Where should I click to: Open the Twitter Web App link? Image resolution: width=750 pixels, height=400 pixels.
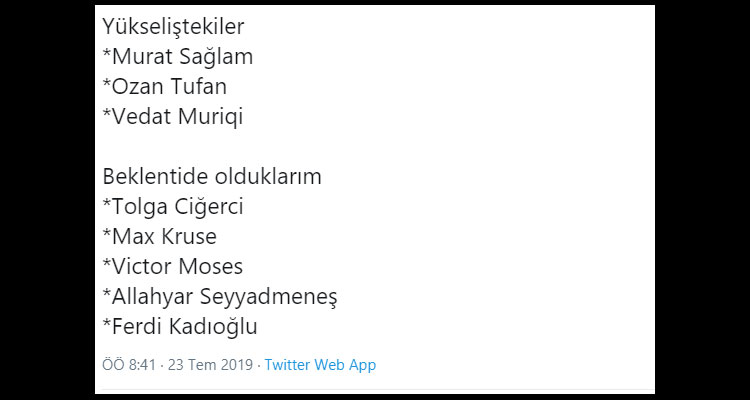click(320, 365)
